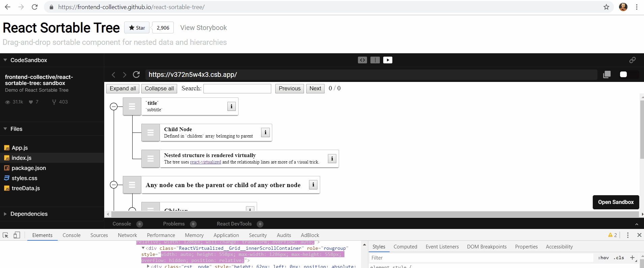Switch to DevTools Console tab

tap(72, 235)
